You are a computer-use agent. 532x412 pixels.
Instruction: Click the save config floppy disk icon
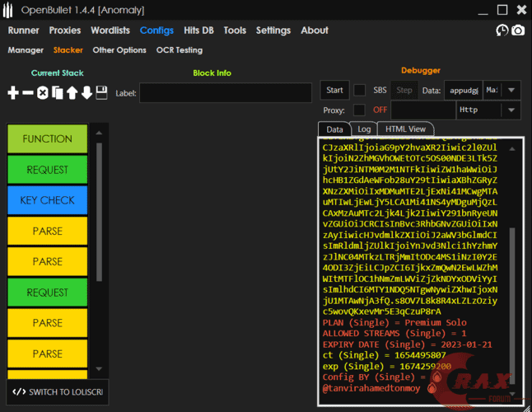click(101, 93)
